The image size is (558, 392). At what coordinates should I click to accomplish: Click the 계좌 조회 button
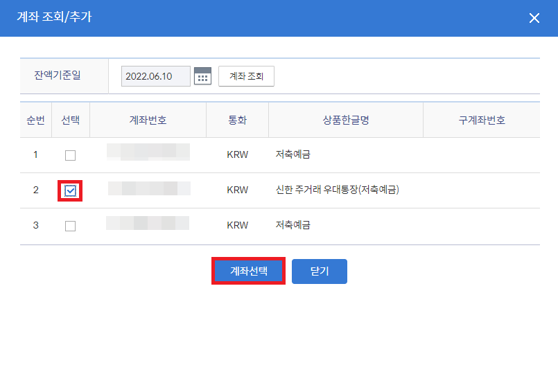pos(246,76)
